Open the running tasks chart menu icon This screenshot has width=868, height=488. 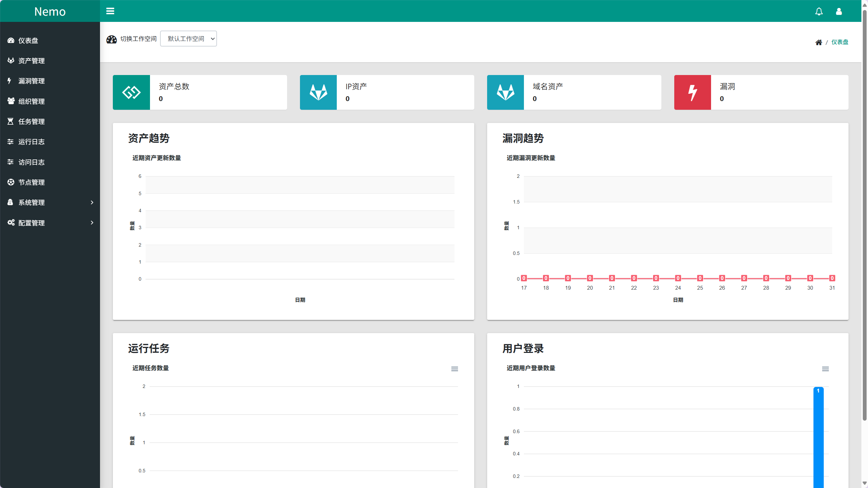(x=454, y=369)
